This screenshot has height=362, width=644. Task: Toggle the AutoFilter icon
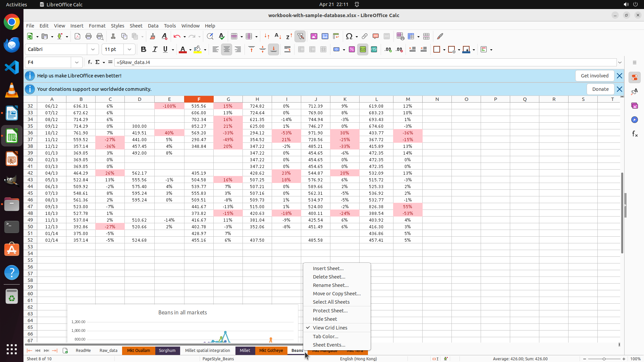(x=301, y=37)
